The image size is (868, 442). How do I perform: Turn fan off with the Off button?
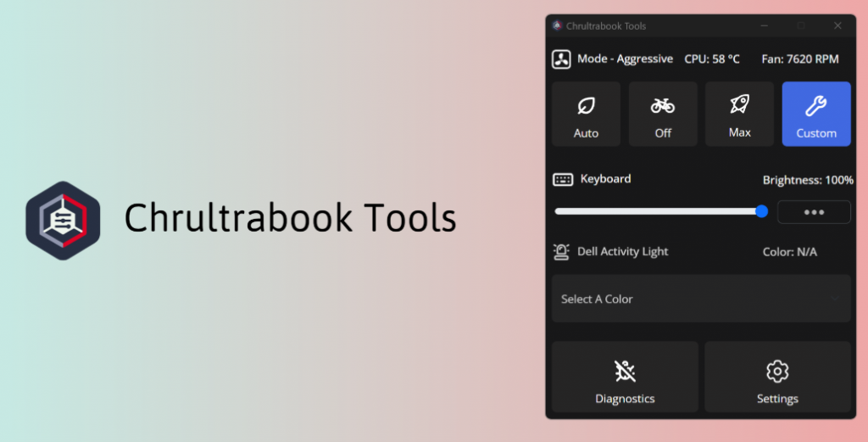[x=663, y=114]
